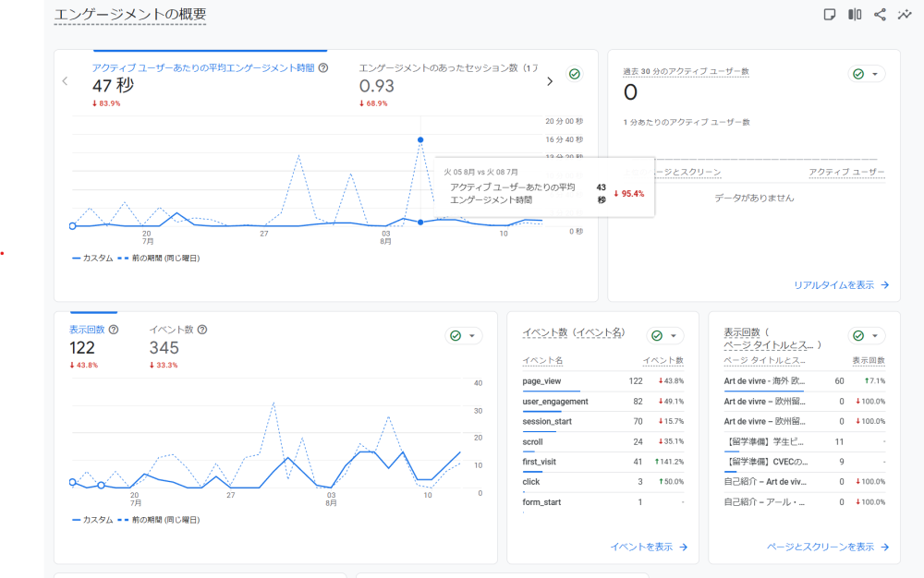
Task: Open イベントを表示 link
Action: click(649, 547)
